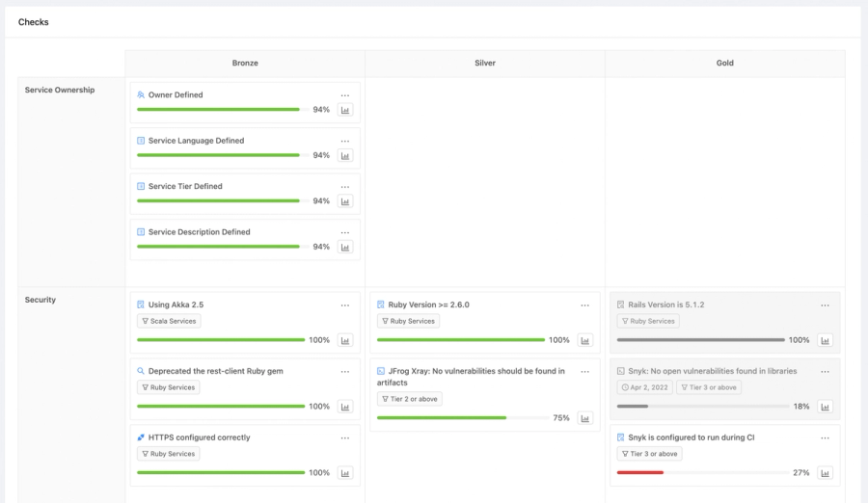
Task: Open chart for Service Language Defined check
Action: pos(345,155)
